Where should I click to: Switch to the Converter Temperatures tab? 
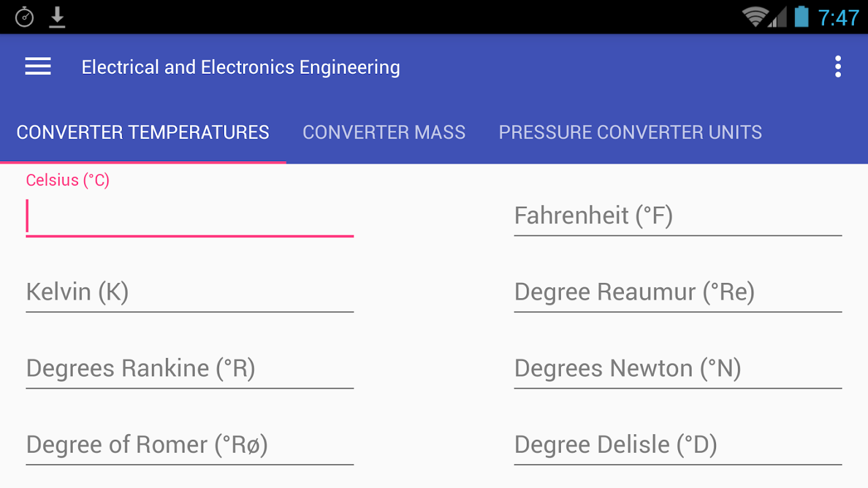143,132
